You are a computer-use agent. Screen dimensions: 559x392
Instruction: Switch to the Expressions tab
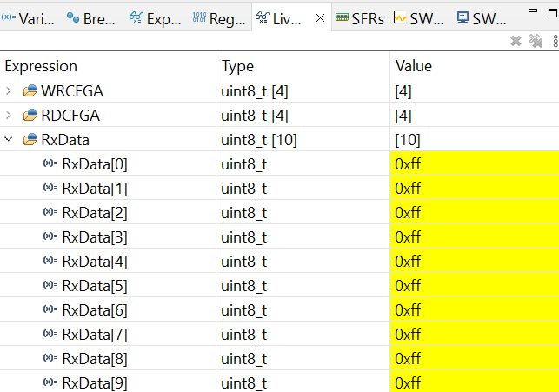155,18
